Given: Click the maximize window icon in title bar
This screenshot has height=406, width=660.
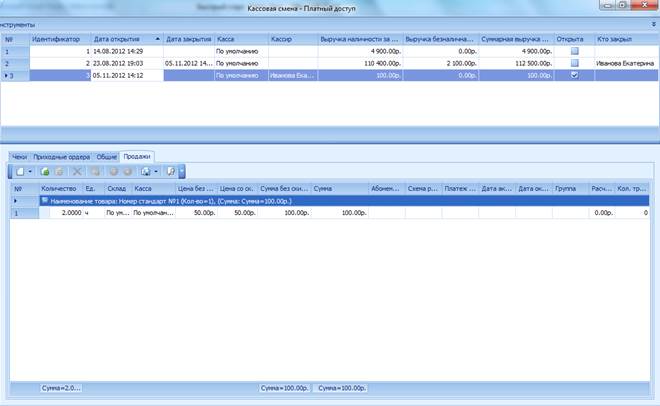Looking at the screenshot, I should 622,6.
